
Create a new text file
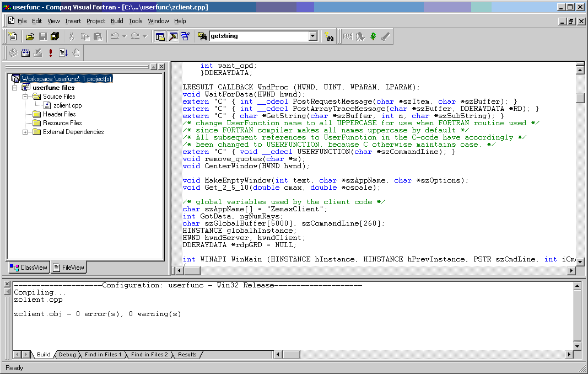click(12, 35)
